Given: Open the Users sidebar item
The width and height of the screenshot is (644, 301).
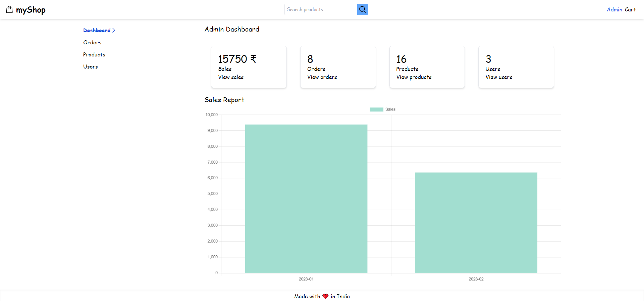Looking at the screenshot, I should point(91,67).
